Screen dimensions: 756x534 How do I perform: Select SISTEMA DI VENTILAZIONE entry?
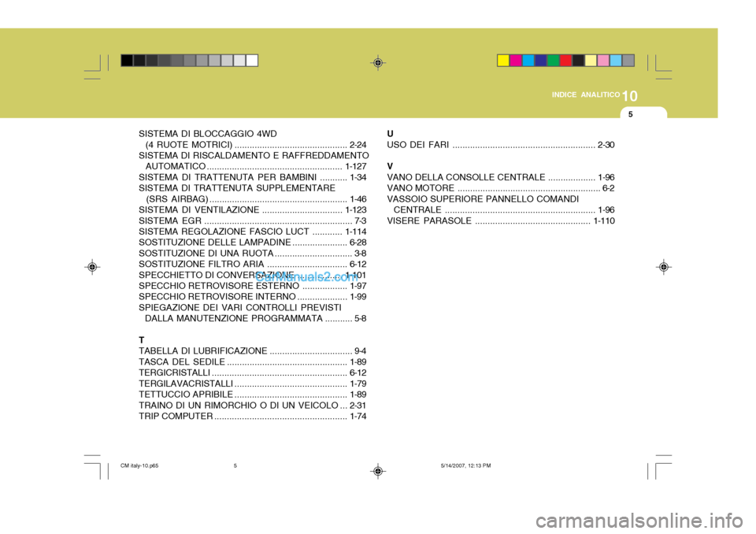pos(253,210)
